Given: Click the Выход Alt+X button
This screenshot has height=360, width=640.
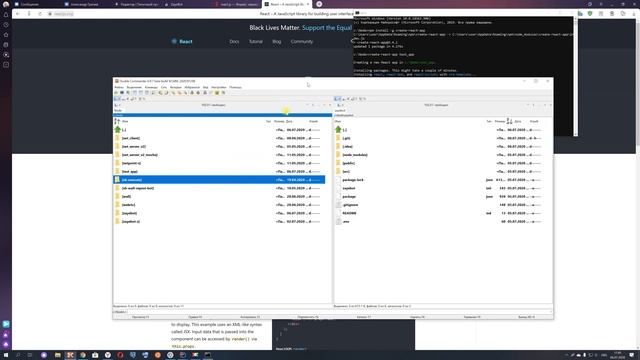Looking at the screenshot, I should [x=526, y=317].
